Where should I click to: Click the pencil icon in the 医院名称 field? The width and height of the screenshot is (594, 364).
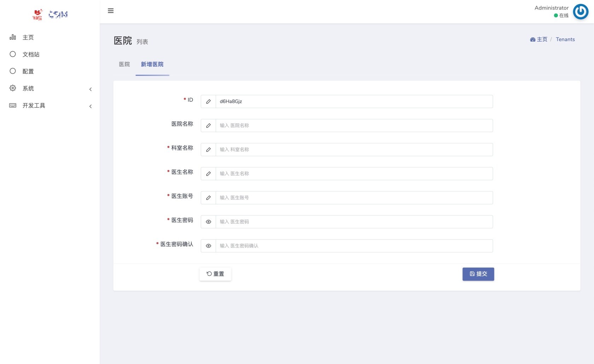(208, 125)
